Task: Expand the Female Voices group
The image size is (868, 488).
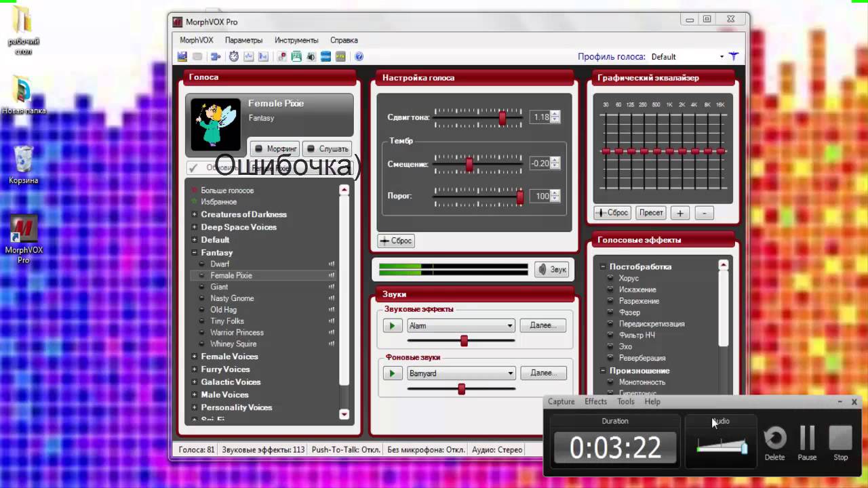Action: click(x=195, y=357)
